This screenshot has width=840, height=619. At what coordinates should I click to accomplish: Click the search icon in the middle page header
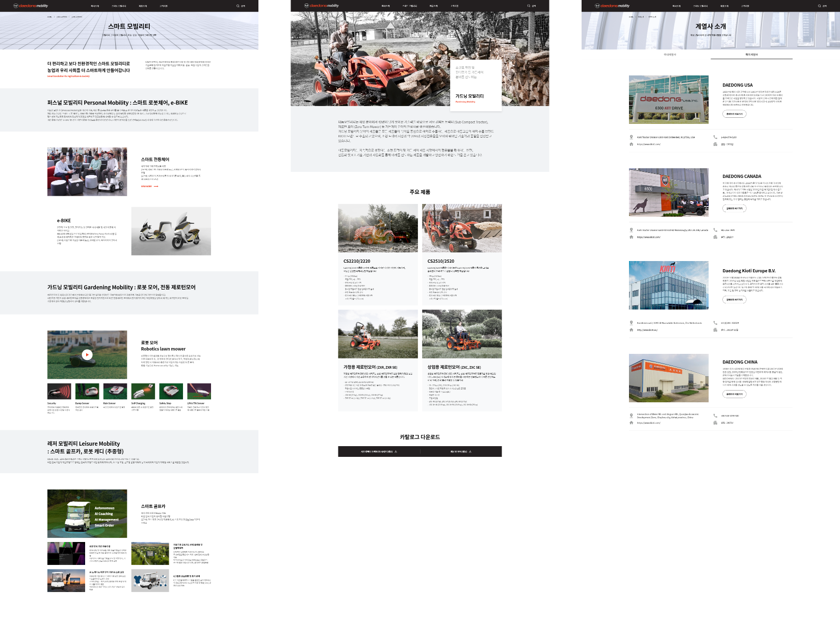click(x=529, y=6)
